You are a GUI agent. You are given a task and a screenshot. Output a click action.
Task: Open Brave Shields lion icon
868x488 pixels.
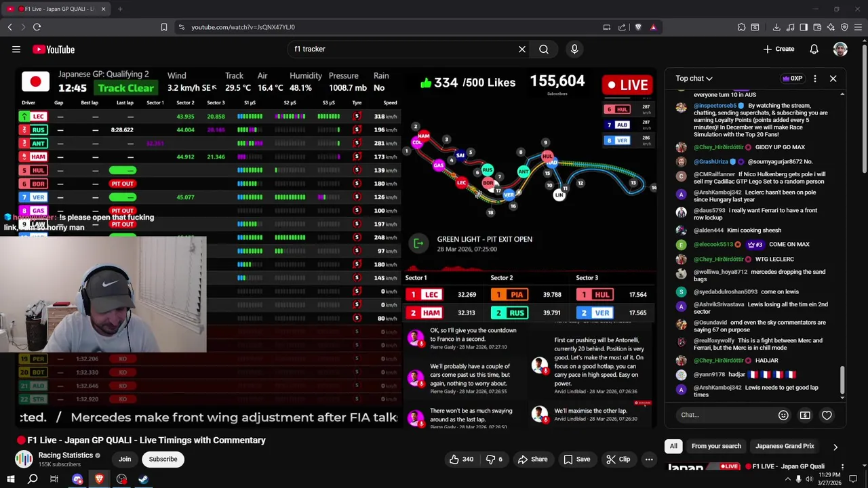(x=638, y=27)
